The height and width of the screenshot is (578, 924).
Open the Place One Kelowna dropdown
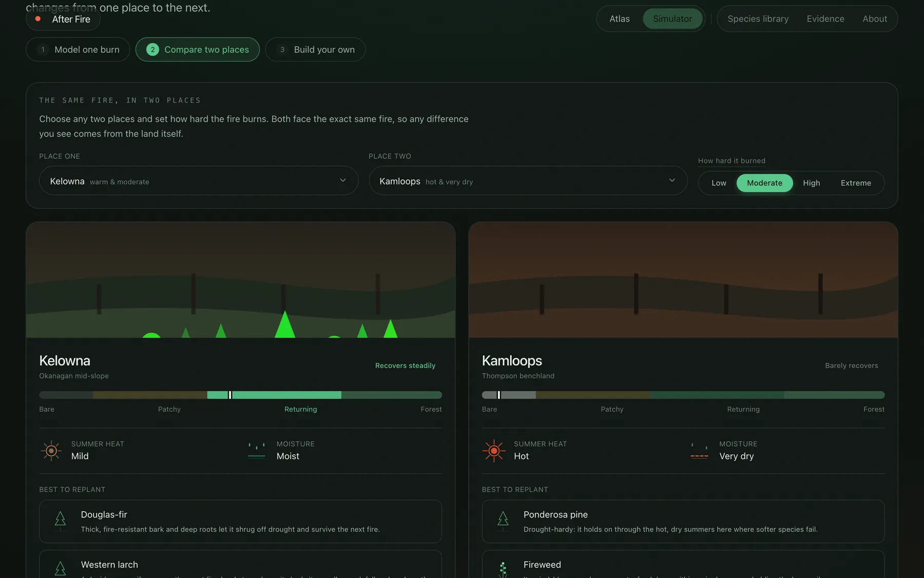point(199,180)
